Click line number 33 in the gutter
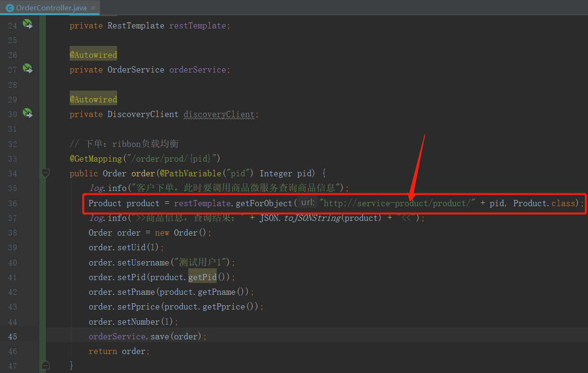 [13, 159]
